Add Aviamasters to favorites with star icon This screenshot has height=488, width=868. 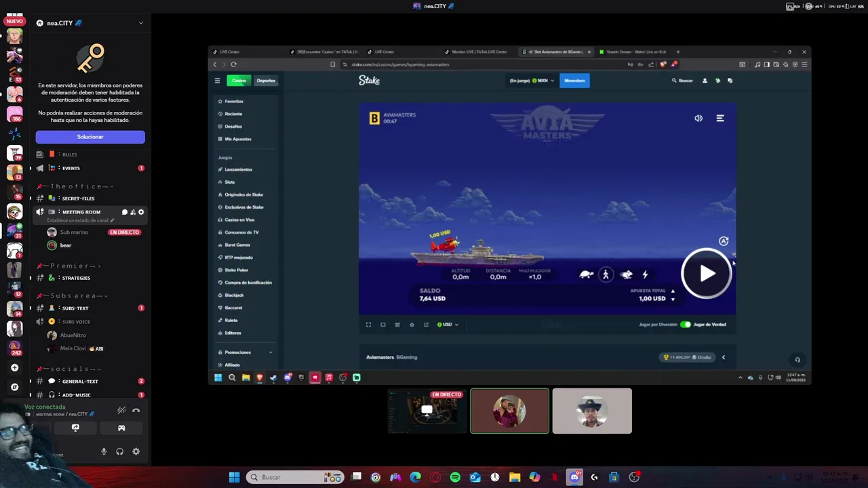pyautogui.click(x=412, y=325)
